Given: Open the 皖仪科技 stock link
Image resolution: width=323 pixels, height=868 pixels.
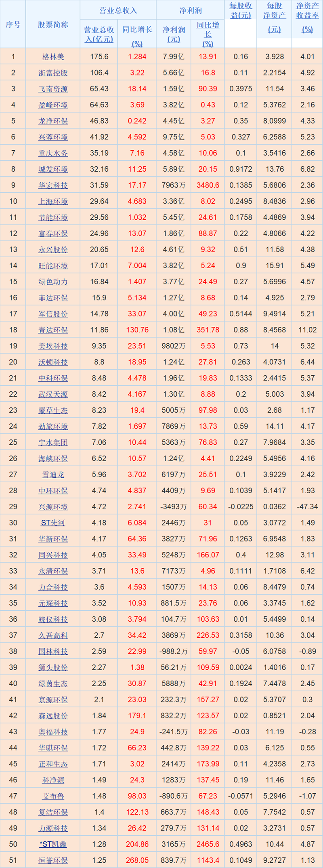Looking at the screenshot, I should [53, 620].
